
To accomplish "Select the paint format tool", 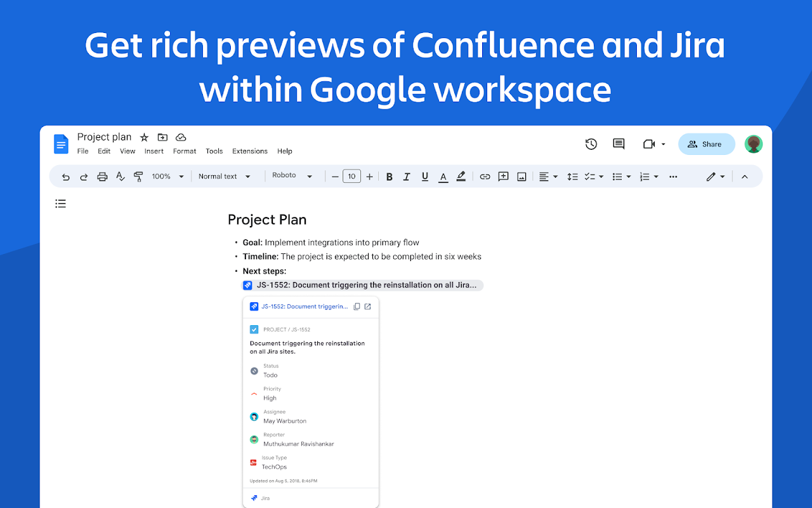I will pyautogui.click(x=138, y=177).
